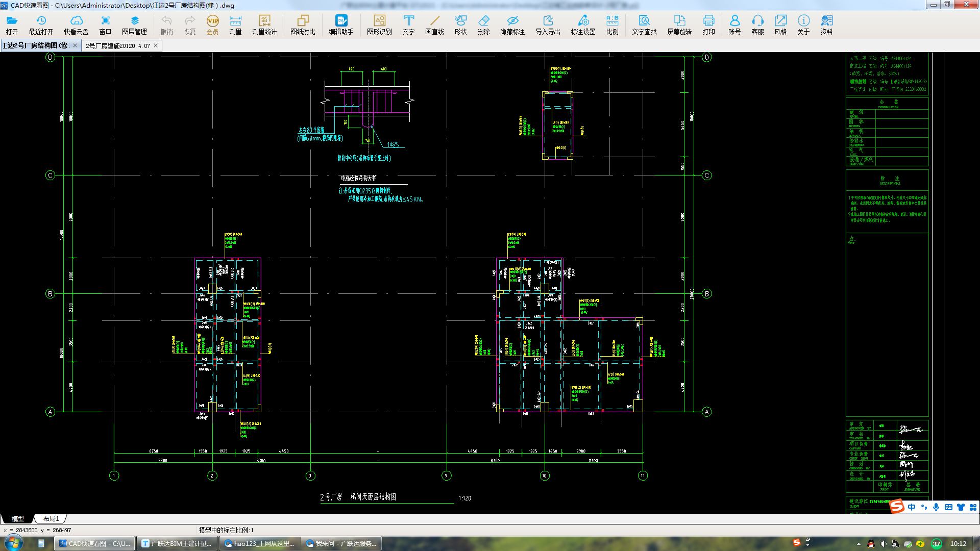980x551 pixels.
Task: Open the Windows Start menu
Action: pyautogui.click(x=14, y=543)
